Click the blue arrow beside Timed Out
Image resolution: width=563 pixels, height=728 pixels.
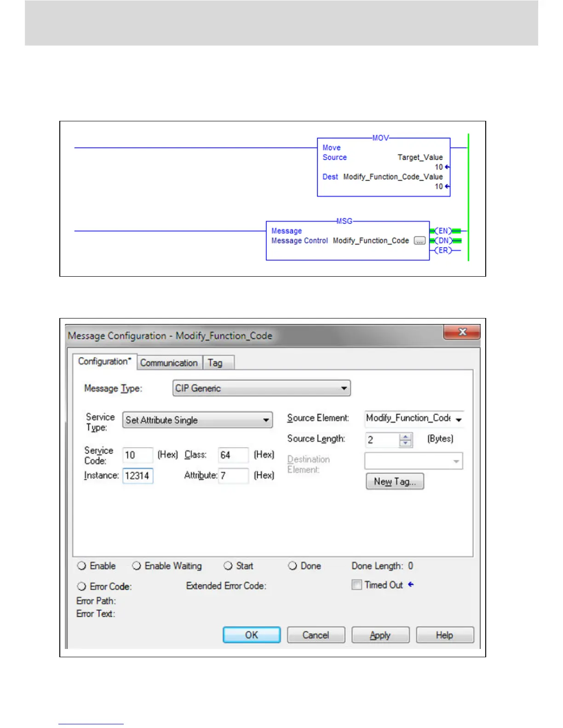411,585
